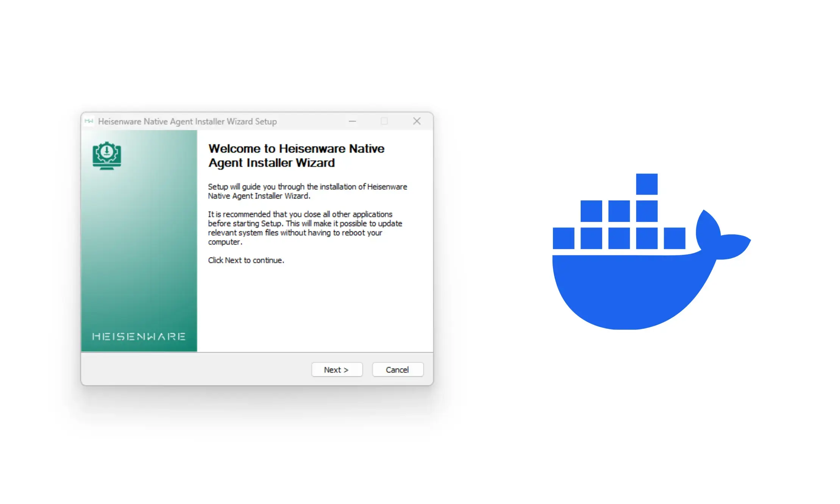Image resolution: width=840 pixels, height=504 pixels.
Task: Click the 'It is recommended' paragraph
Action: click(x=305, y=228)
